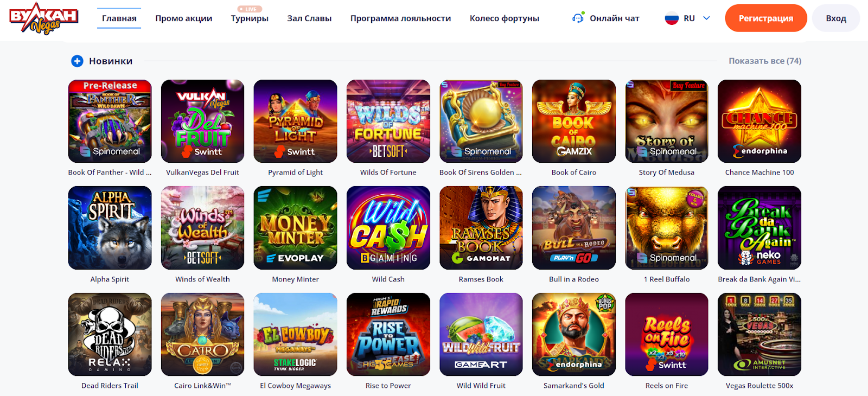868x396 pixels.
Task: Click the online chat headset icon
Action: pyautogui.click(x=578, y=18)
